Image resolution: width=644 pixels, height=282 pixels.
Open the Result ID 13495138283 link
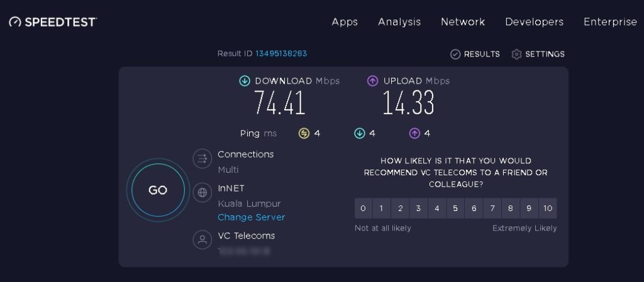click(281, 53)
